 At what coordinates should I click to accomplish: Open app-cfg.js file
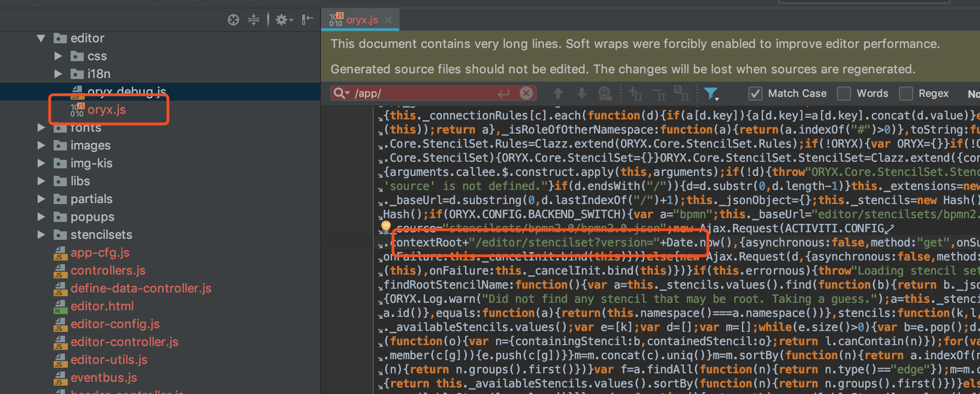[100, 252]
